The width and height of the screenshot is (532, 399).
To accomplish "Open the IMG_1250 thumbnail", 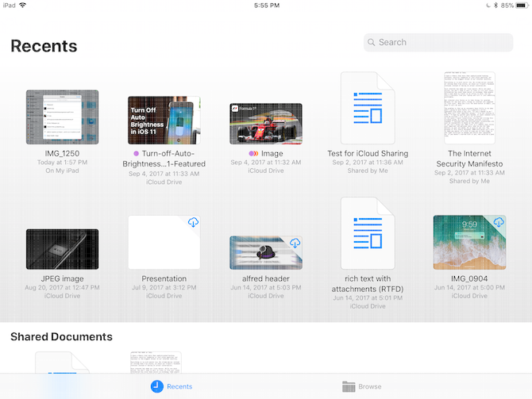I will coord(62,117).
